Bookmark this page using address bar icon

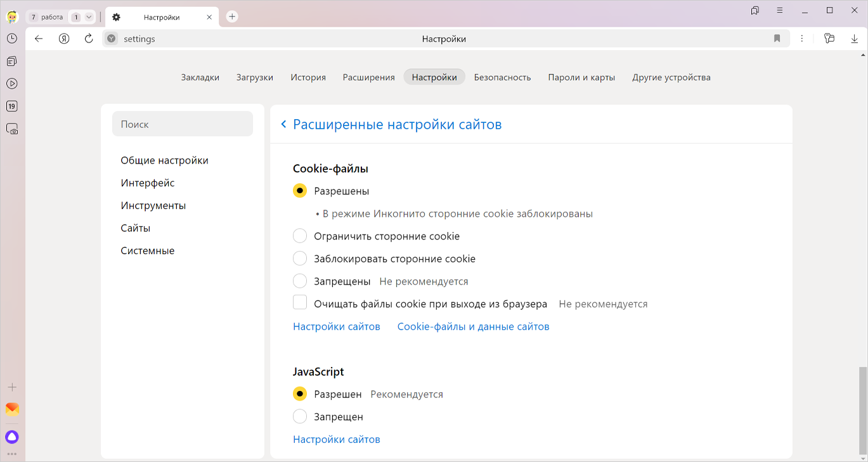click(x=777, y=39)
